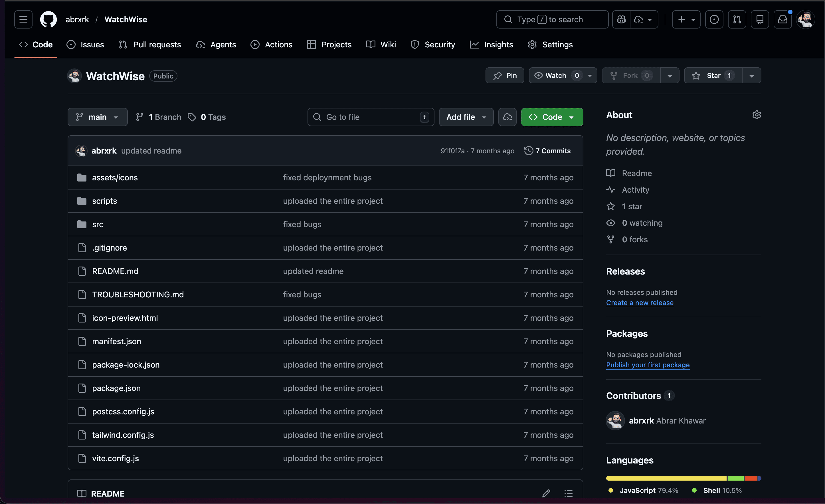Click Create a new release link
Viewport: 825px width, 504px height.
click(640, 303)
